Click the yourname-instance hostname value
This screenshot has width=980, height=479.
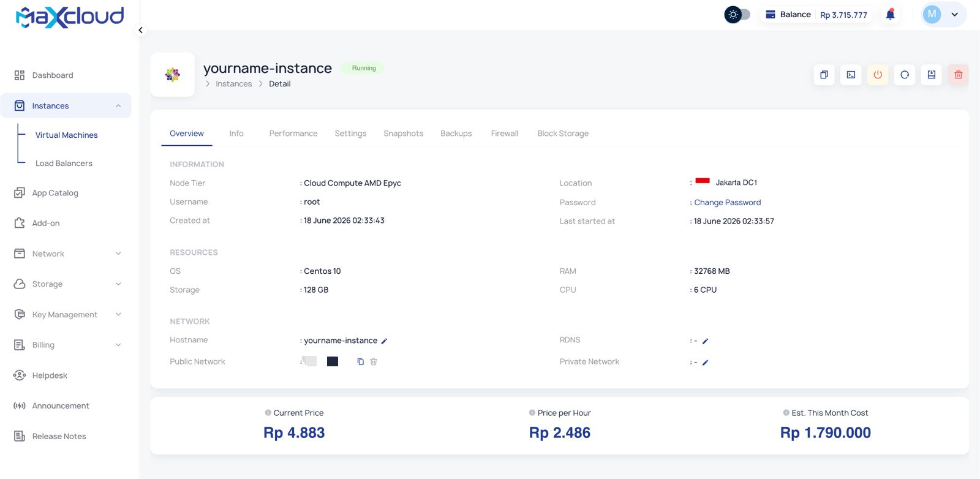coord(341,341)
